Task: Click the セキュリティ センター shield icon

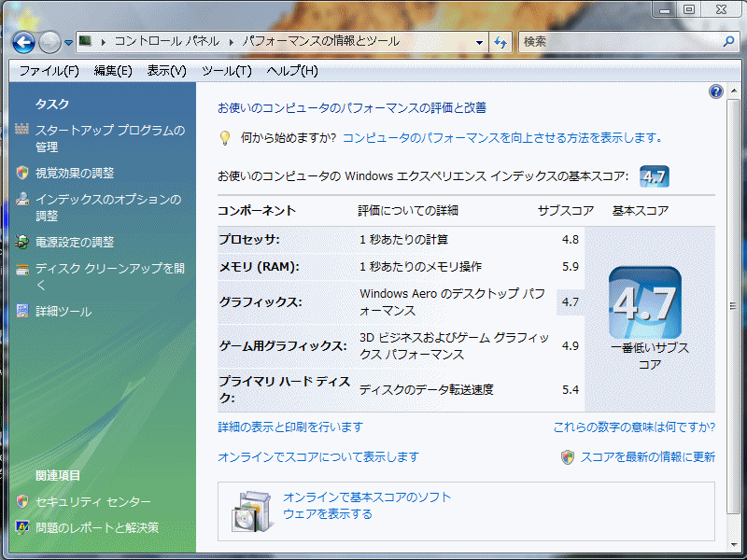Action: pyautogui.click(x=22, y=502)
